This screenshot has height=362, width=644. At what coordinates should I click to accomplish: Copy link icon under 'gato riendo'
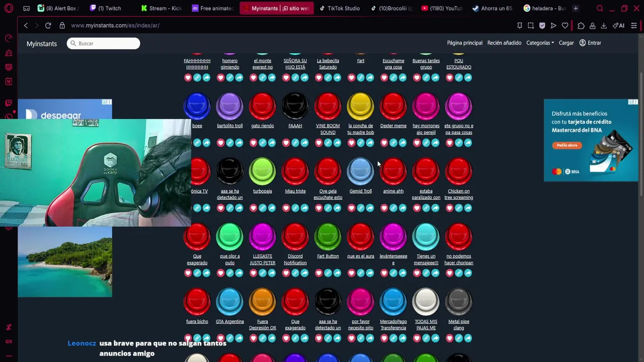pos(263,143)
